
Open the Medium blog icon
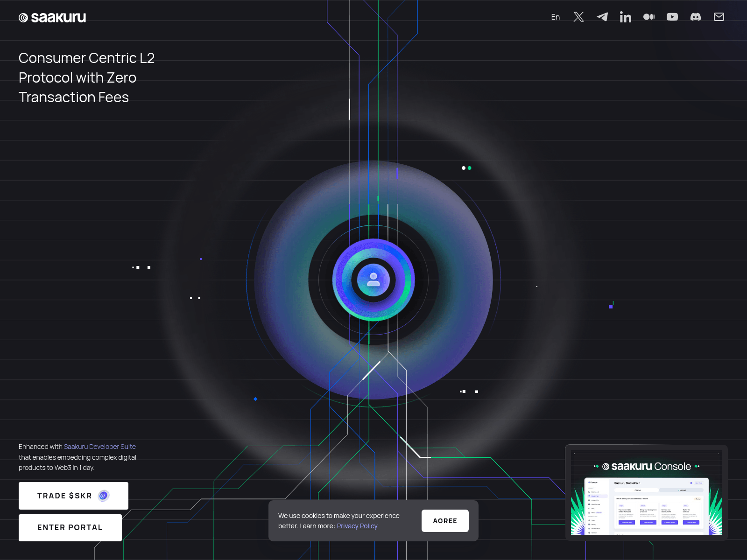pos(648,17)
